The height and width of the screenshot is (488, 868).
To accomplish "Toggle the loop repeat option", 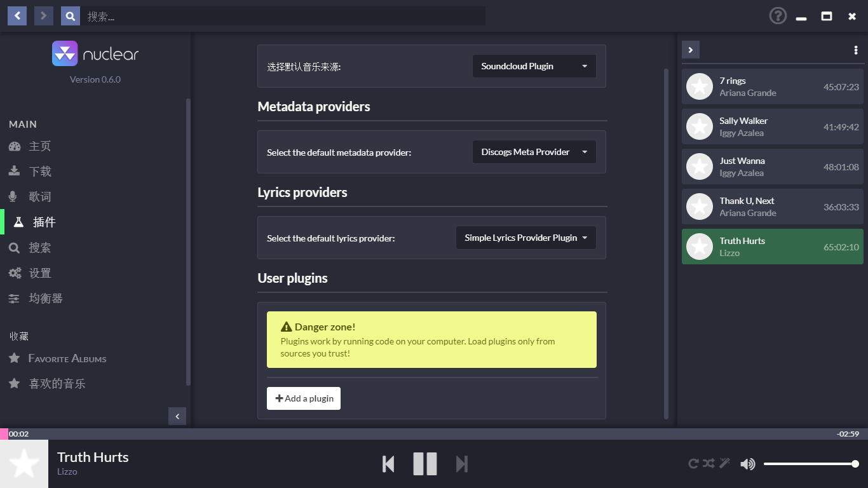I will (x=694, y=464).
